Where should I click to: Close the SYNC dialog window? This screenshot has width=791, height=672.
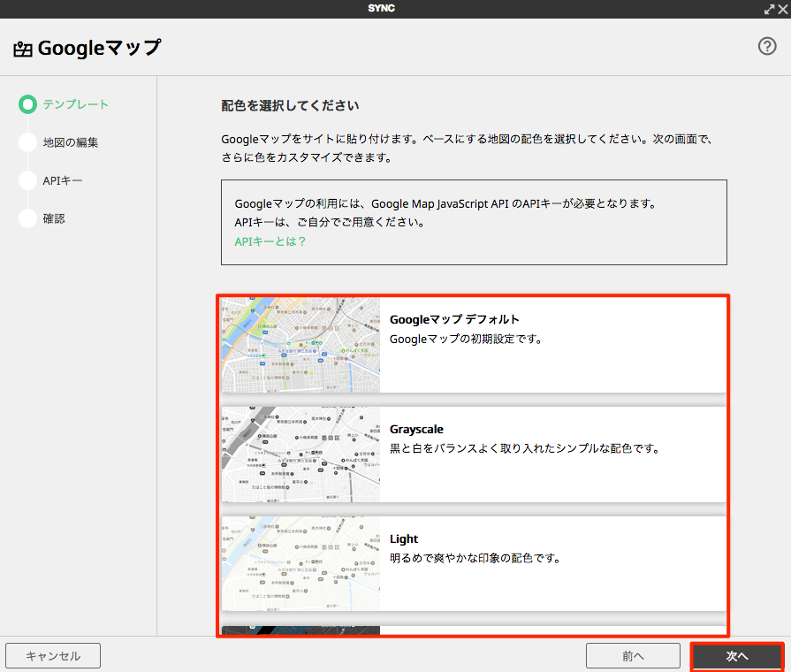pyautogui.click(x=783, y=9)
